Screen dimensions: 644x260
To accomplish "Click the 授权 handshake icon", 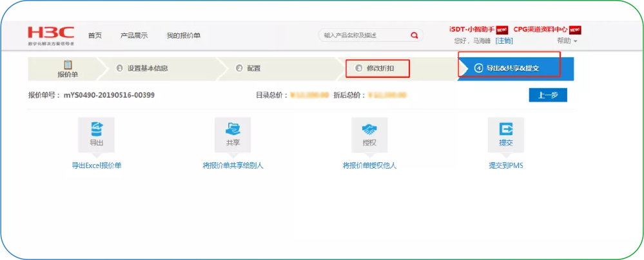I will click(x=369, y=130).
